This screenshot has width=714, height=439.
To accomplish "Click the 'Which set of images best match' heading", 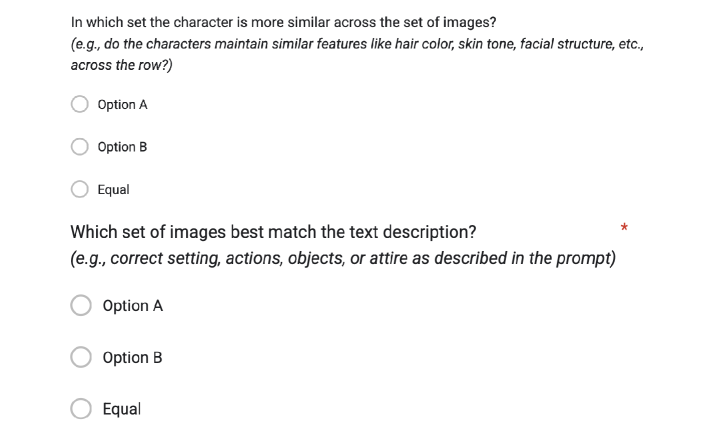I will (273, 232).
